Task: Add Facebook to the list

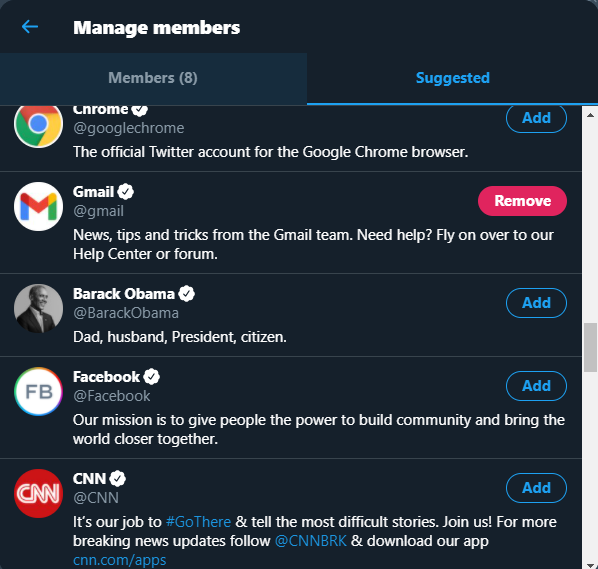Action: pos(536,386)
